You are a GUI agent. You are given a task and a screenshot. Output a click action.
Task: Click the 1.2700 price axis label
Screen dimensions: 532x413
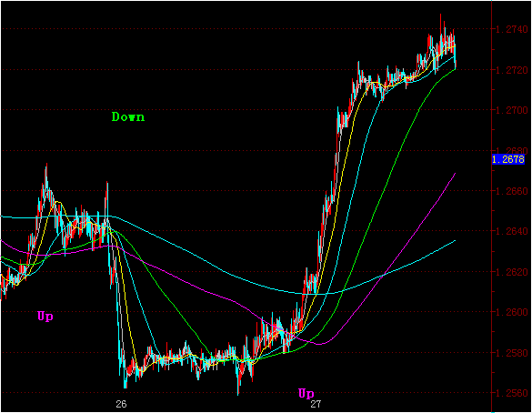click(512, 110)
